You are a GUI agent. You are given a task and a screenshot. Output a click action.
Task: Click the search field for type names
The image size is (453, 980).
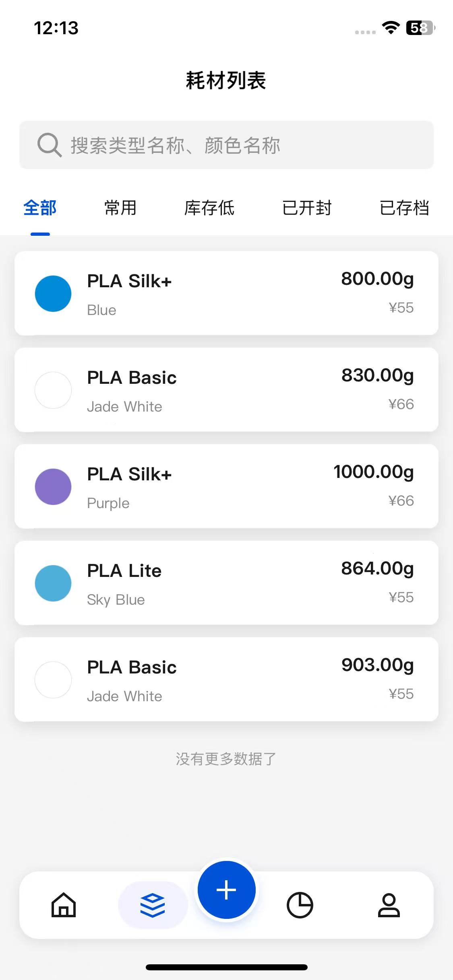coord(242,145)
